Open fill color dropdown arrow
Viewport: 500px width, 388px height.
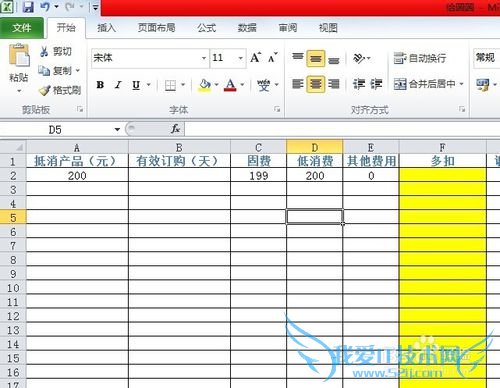[216, 85]
